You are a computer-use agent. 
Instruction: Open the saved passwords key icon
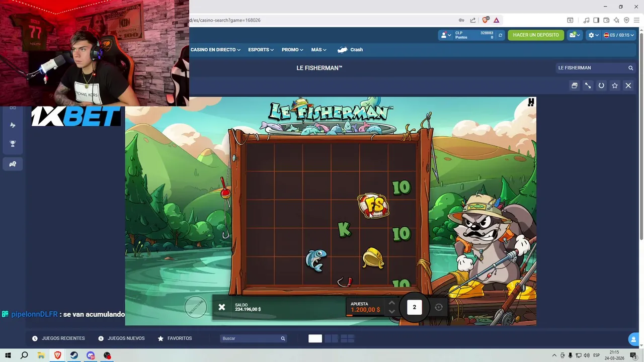coord(461,20)
